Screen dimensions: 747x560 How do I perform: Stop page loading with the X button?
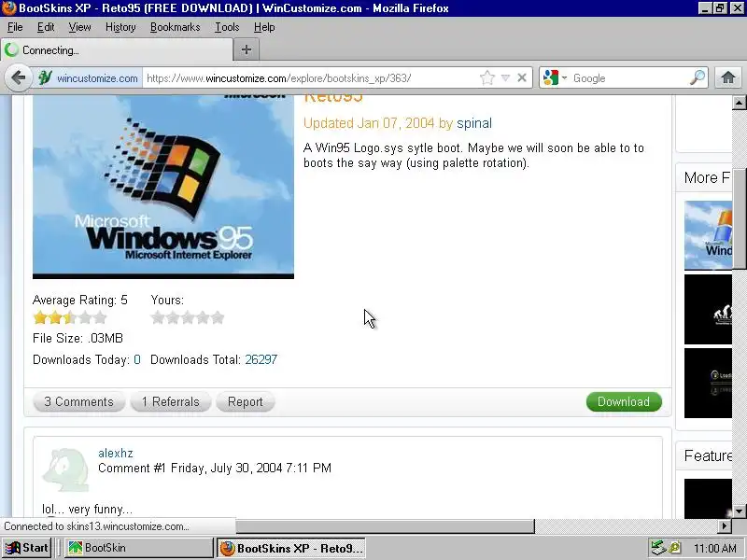pos(522,77)
